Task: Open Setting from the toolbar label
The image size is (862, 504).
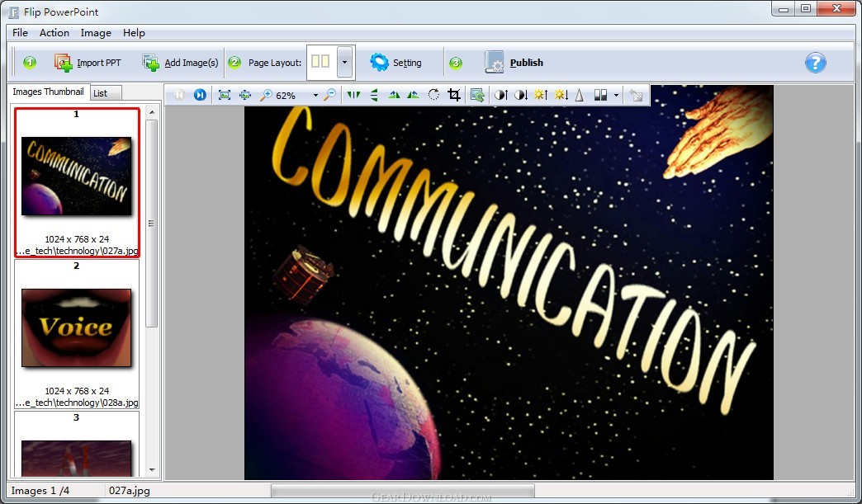Action: pos(407,63)
